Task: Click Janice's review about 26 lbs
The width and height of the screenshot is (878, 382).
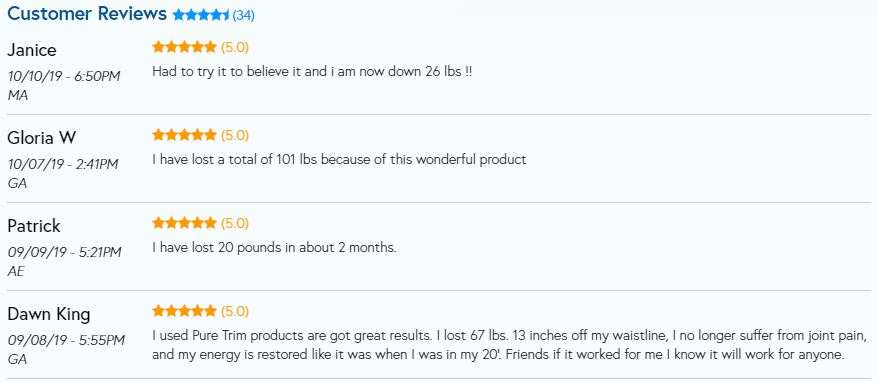Action: pos(312,72)
